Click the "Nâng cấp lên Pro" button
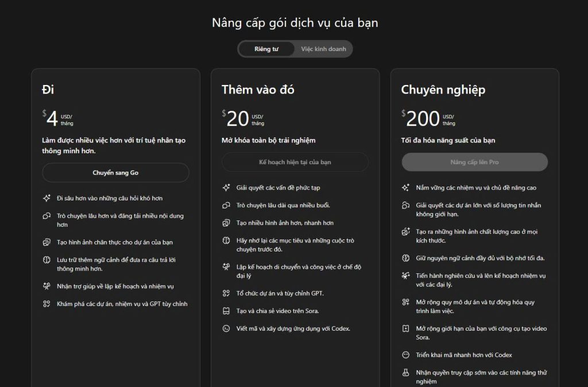This screenshot has width=588, height=387. tap(474, 162)
